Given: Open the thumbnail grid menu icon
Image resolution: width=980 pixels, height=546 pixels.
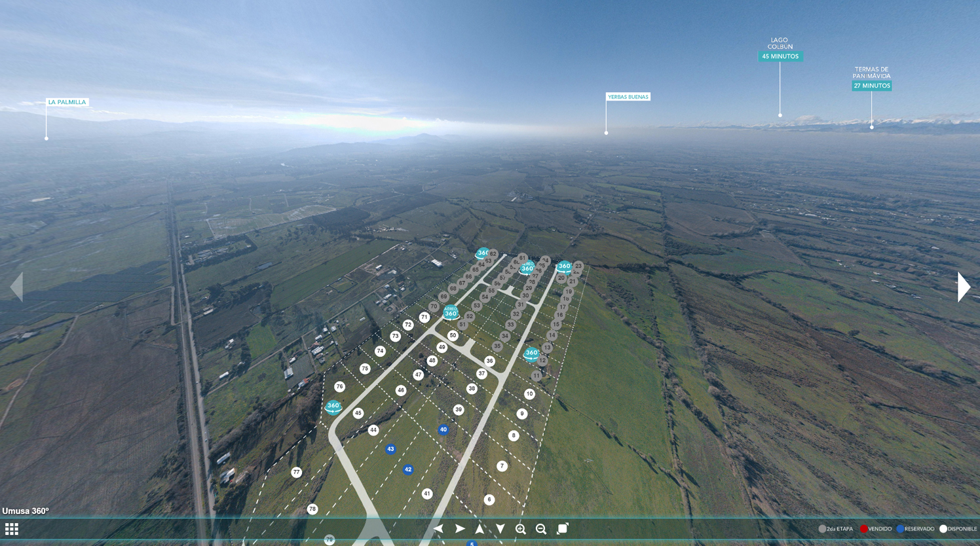Looking at the screenshot, I should [12, 529].
